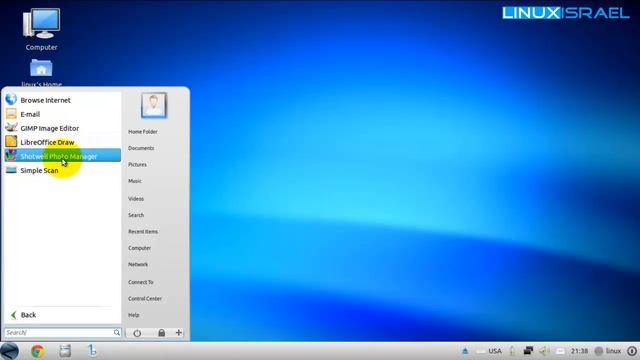Image resolution: width=640 pixels, height=360 pixels.
Task: Start LibreOffice Draw
Action: [x=62, y=142]
